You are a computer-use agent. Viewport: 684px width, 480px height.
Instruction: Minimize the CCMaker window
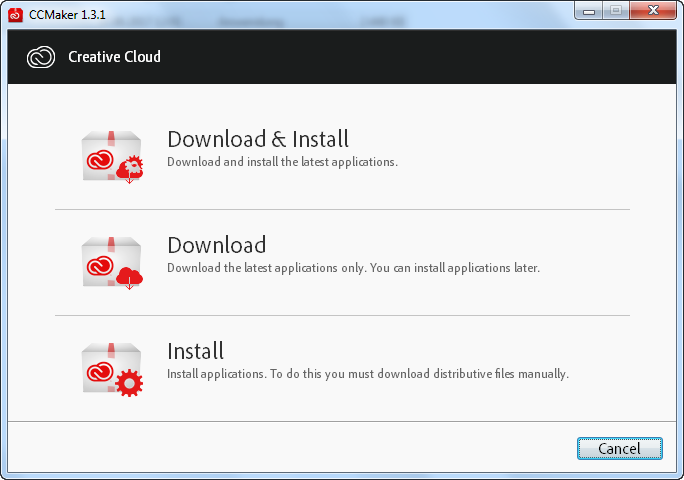(x=589, y=10)
